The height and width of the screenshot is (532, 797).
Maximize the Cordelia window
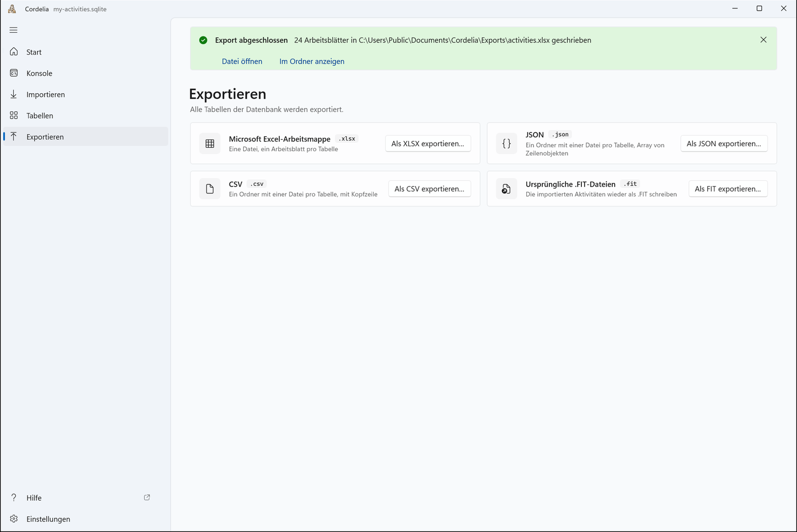click(x=759, y=8)
